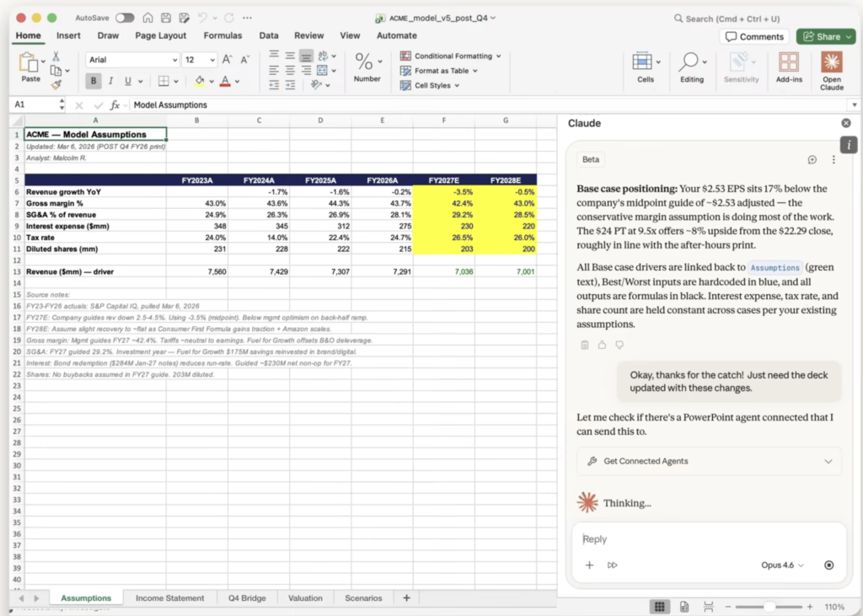Toggle Align Left for the cell
Image resolution: width=863 pixels, height=616 pixels.
(x=274, y=71)
